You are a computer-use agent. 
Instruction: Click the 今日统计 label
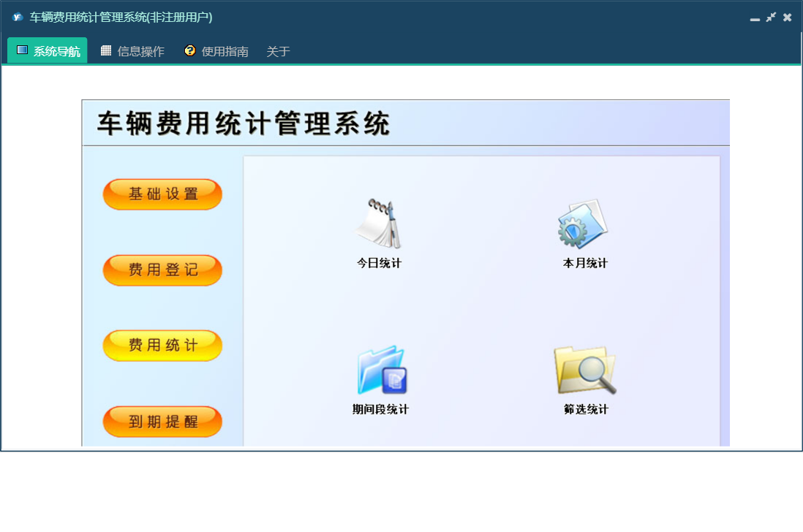(379, 263)
